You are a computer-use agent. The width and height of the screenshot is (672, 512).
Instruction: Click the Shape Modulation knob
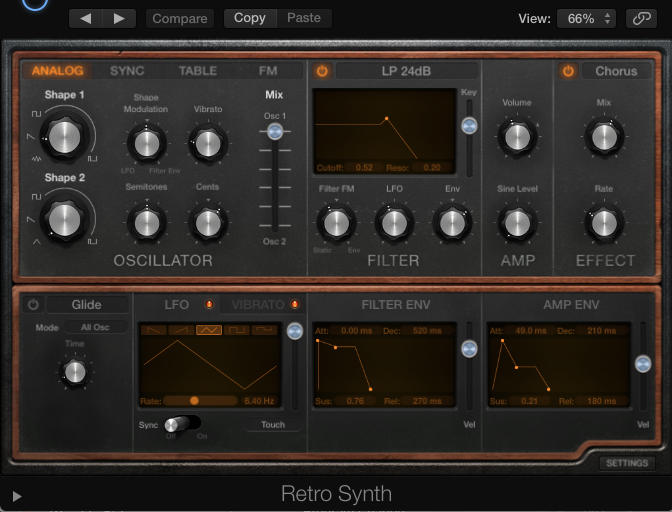[x=147, y=144]
